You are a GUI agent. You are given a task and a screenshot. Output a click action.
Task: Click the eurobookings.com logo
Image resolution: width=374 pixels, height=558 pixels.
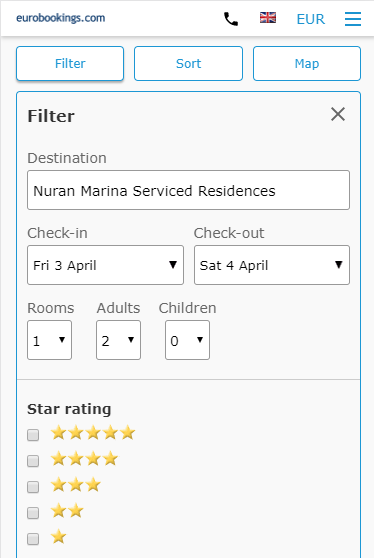(x=60, y=18)
